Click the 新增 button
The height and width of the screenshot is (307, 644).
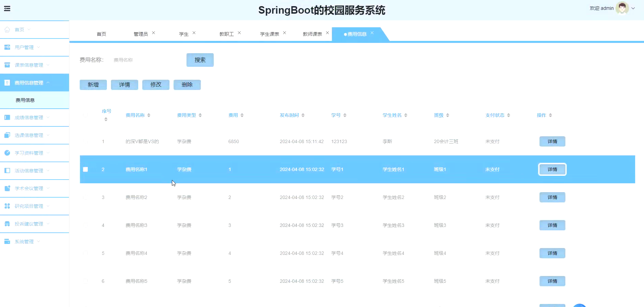[93, 85]
